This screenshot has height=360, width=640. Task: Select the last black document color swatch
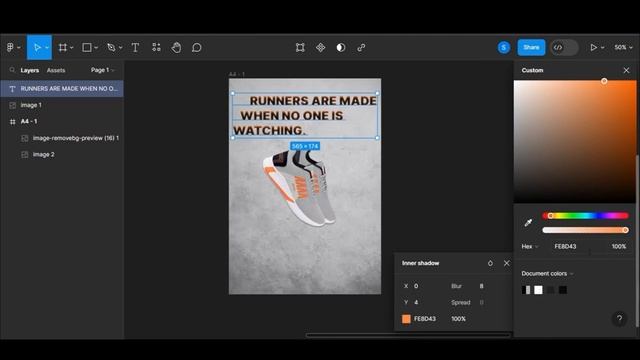tap(563, 290)
